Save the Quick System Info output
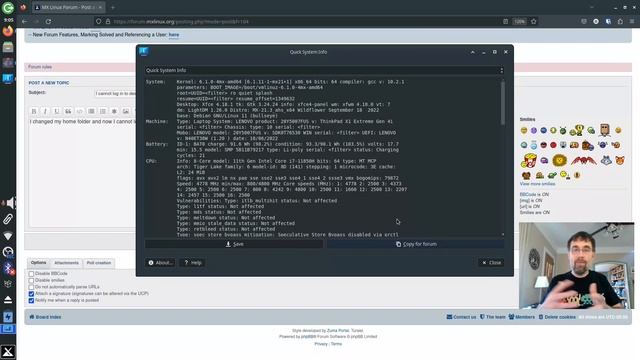Image resolution: width=640 pixels, height=360 pixels. click(234, 244)
